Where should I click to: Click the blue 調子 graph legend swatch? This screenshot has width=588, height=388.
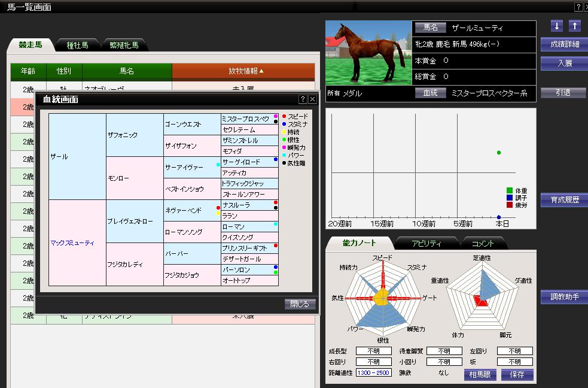click(x=509, y=198)
